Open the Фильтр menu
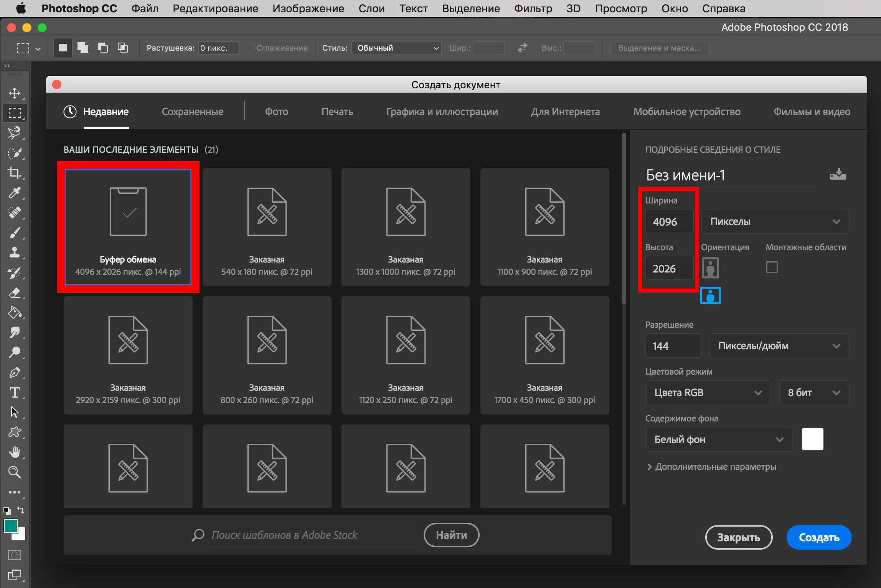Image resolution: width=881 pixels, height=588 pixels. (x=533, y=8)
